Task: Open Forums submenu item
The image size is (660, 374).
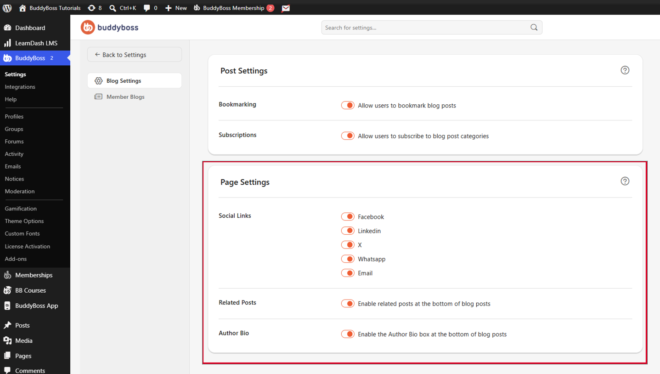Action: coord(14,141)
